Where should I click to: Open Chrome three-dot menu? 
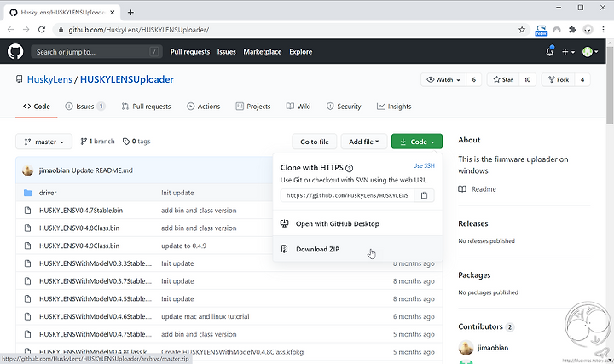click(603, 29)
